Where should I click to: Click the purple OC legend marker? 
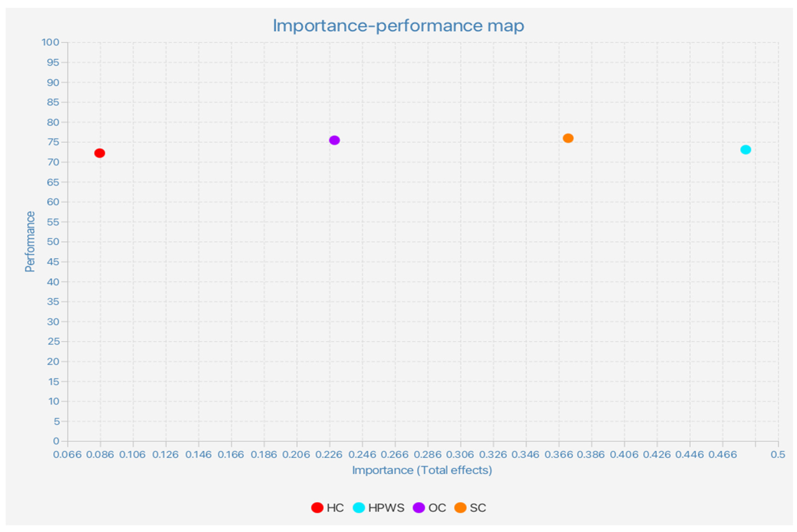(x=419, y=508)
